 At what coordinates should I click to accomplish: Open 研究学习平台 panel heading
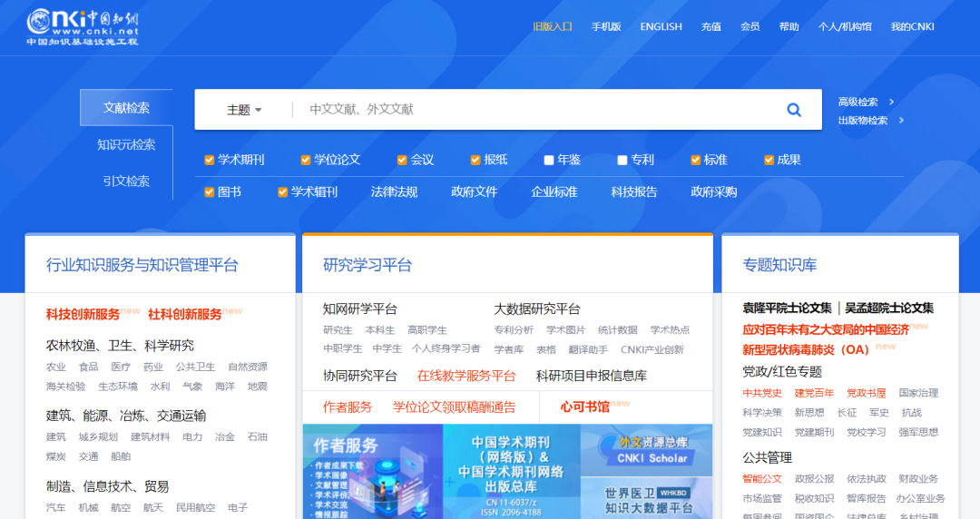[x=367, y=265]
